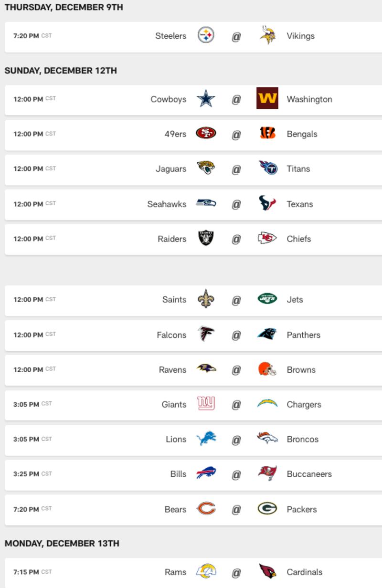Open the Chiefs arrowhead logo
The height and width of the screenshot is (588, 382).
coord(267,238)
